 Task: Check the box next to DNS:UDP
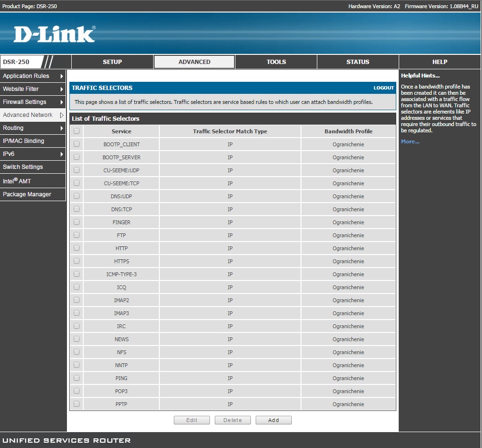point(77,196)
